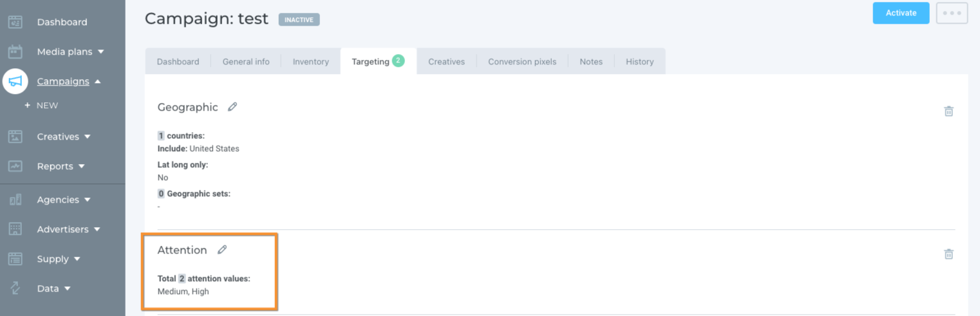Click the Activate button
Image resolution: width=980 pixels, height=316 pixels.
pos(901,13)
